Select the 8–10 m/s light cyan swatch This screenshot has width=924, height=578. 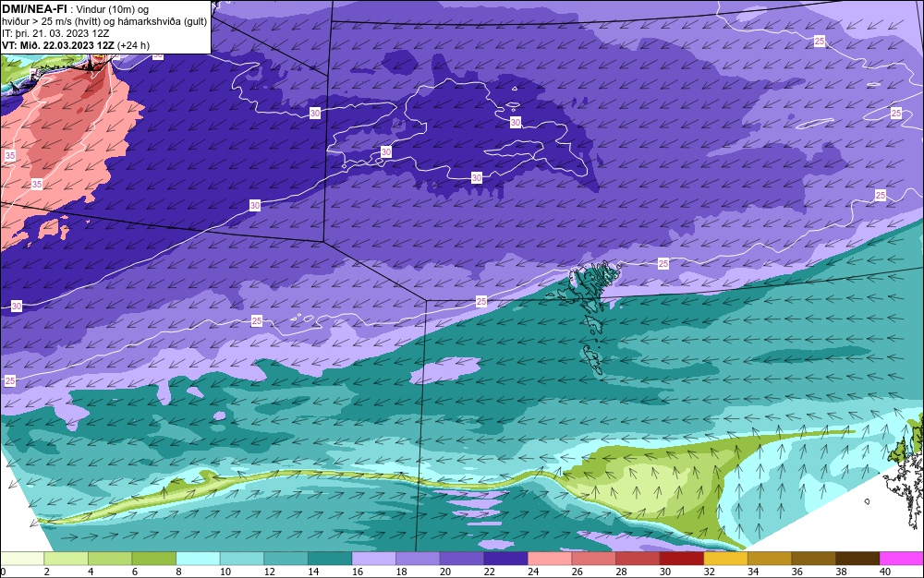click(x=198, y=559)
